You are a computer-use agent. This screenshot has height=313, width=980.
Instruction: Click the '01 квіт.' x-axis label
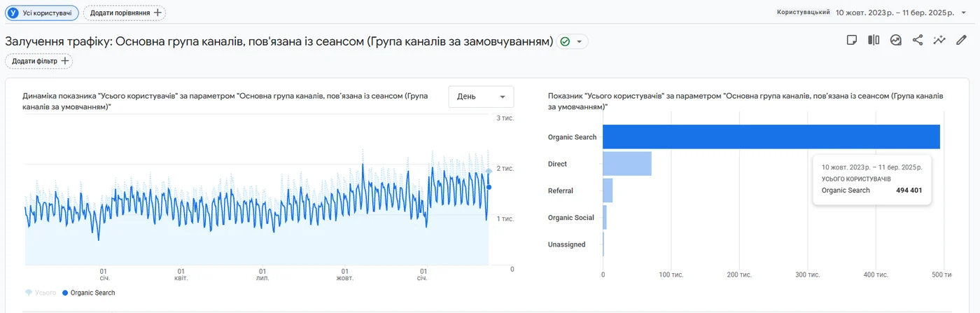click(181, 274)
